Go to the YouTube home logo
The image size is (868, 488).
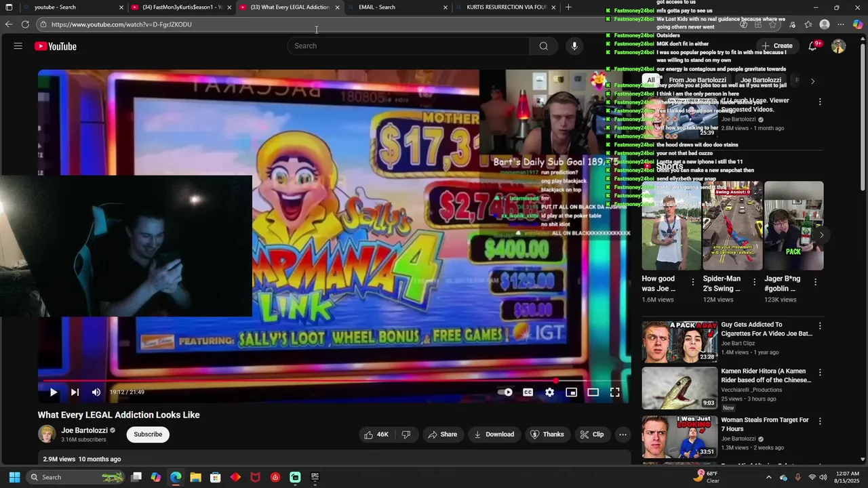[x=56, y=46]
